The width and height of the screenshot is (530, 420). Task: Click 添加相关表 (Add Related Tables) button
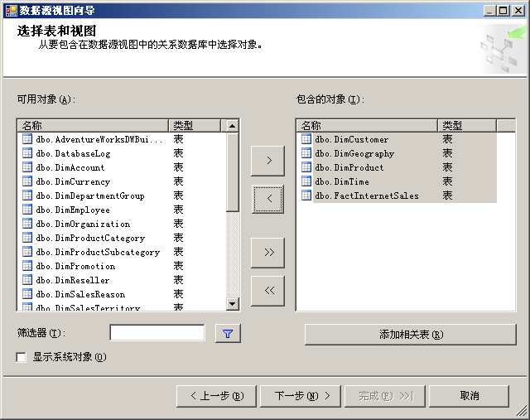[x=411, y=335]
